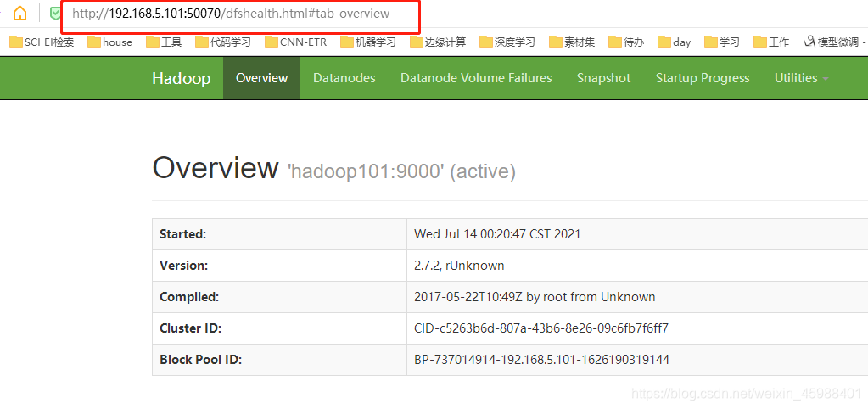Screen dimensions: 868x409
Task: Select the version value '2.7.2, rUnknown'
Action: click(459, 266)
